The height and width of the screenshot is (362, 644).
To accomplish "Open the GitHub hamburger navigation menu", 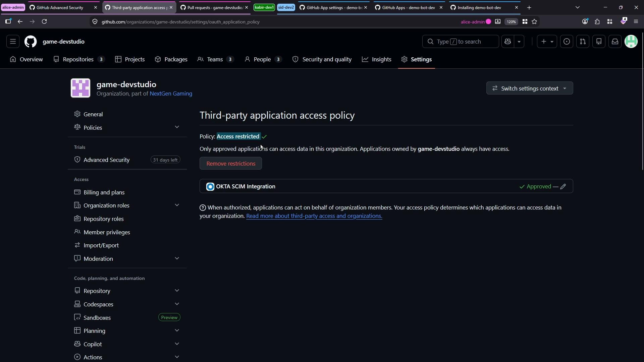I will pyautogui.click(x=13, y=42).
